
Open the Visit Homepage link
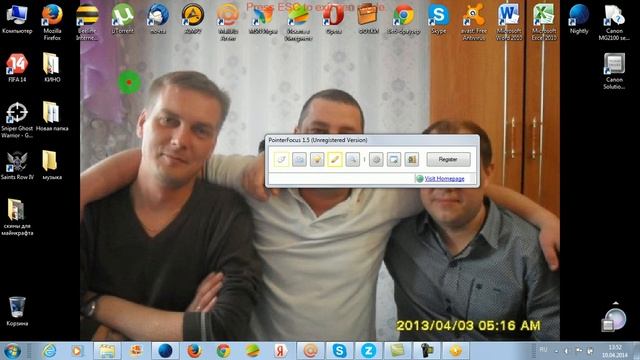coord(444,179)
